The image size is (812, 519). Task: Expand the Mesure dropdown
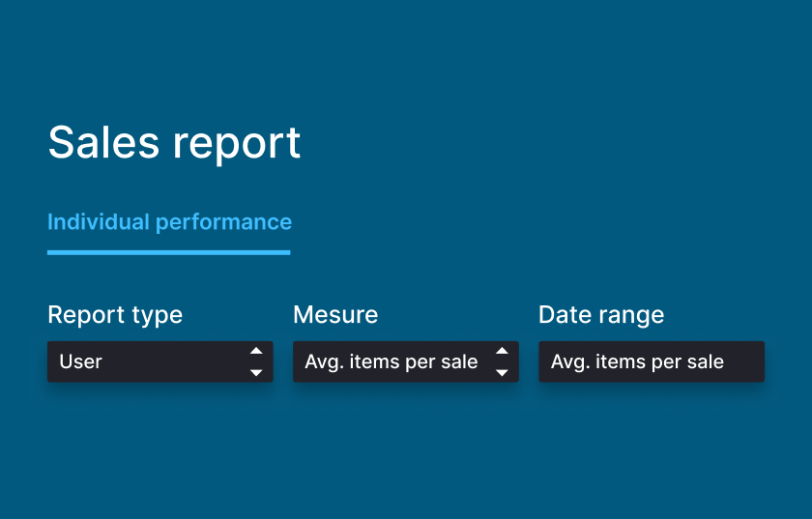[405, 361]
